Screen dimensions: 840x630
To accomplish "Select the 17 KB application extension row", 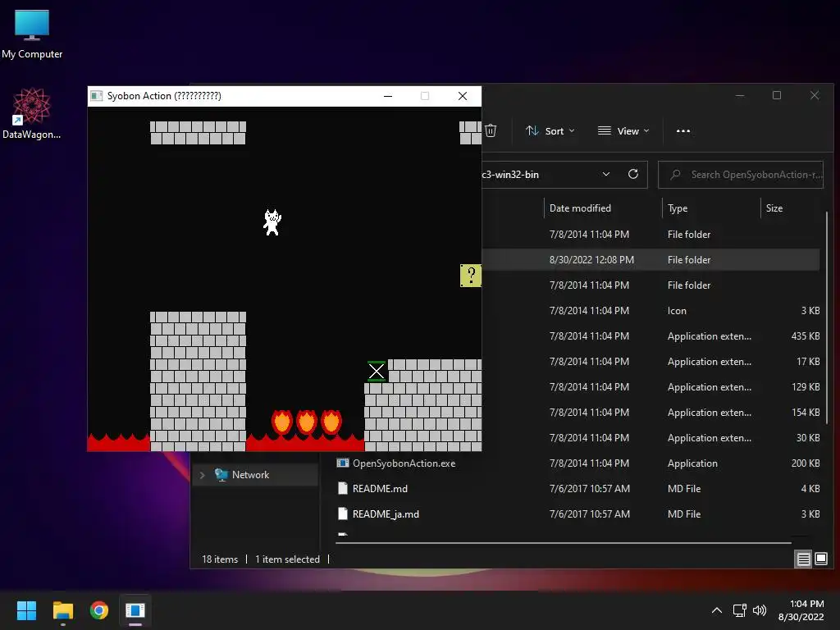I will coord(651,362).
